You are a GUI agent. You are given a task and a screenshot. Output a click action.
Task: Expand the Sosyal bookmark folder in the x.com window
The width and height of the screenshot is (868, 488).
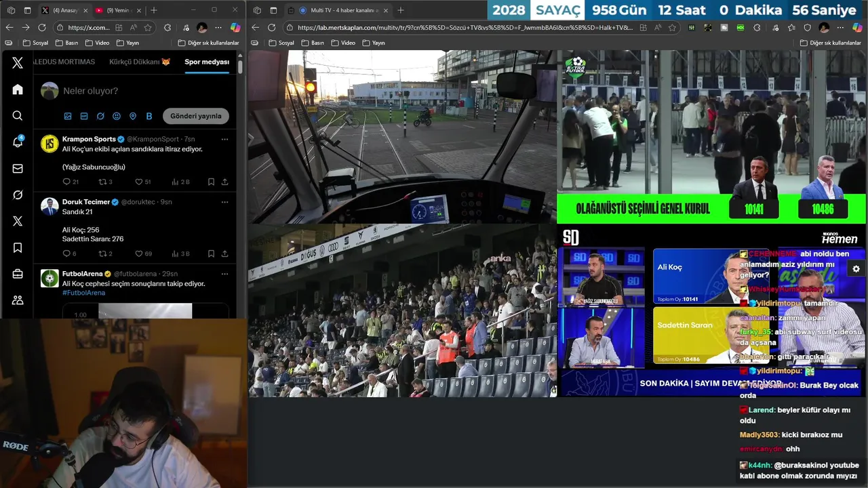pos(35,43)
